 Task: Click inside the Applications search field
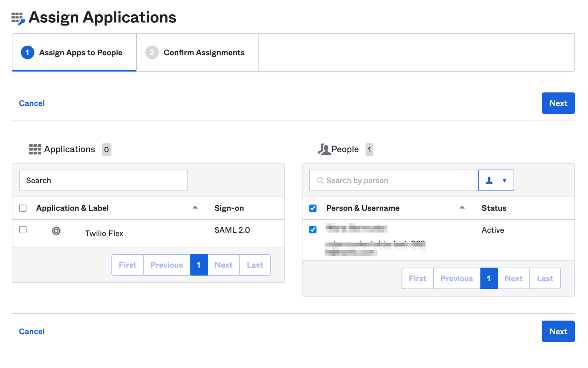(x=104, y=180)
